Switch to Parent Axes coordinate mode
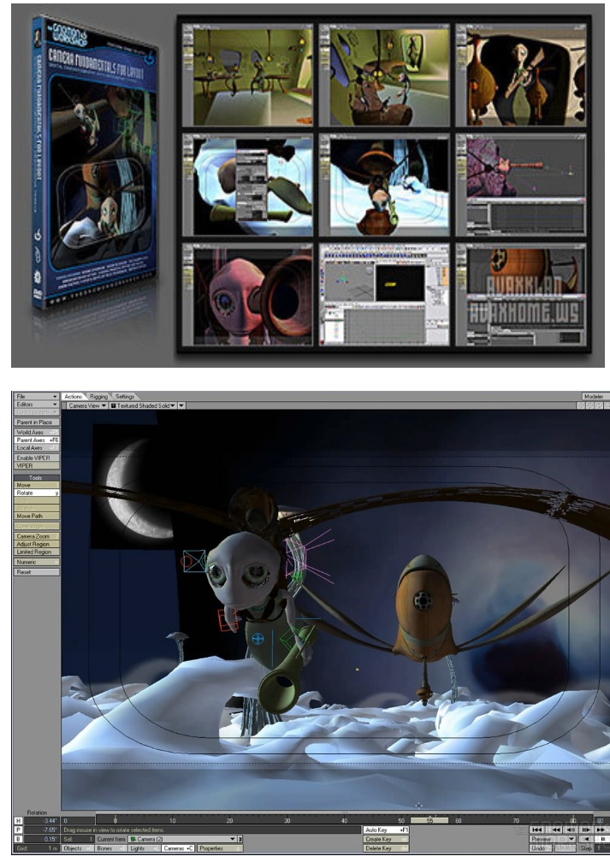The height and width of the screenshot is (868, 610). (37, 440)
